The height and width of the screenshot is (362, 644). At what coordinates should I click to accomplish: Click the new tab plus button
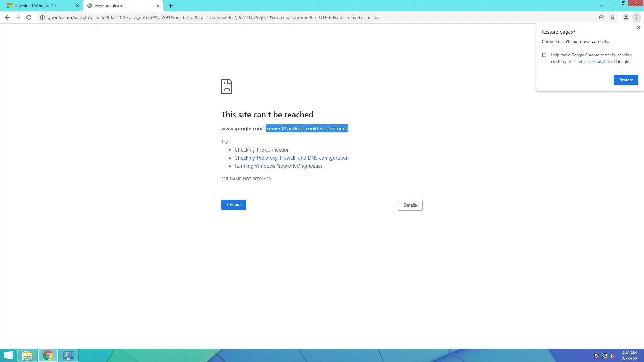coord(171,6)
